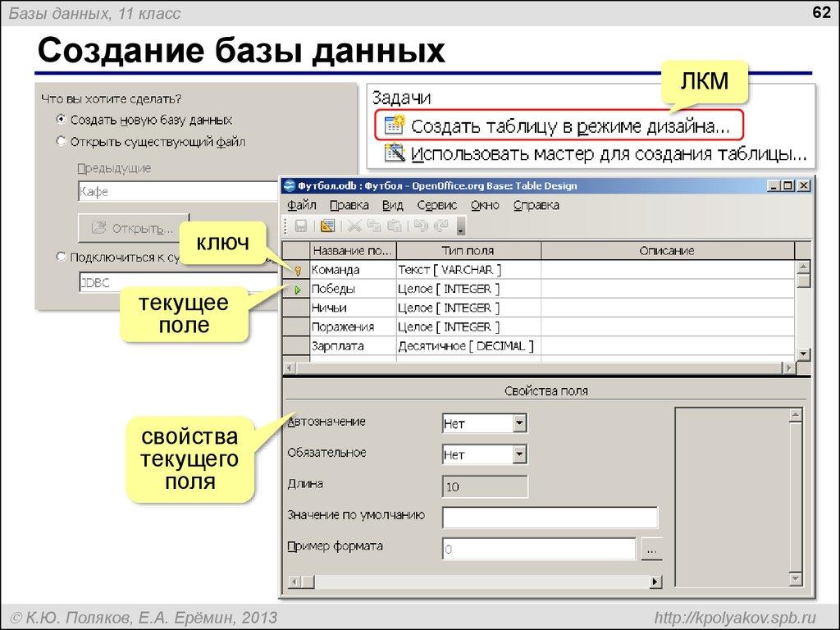Open the Сервис menu

tap(440, 205)
